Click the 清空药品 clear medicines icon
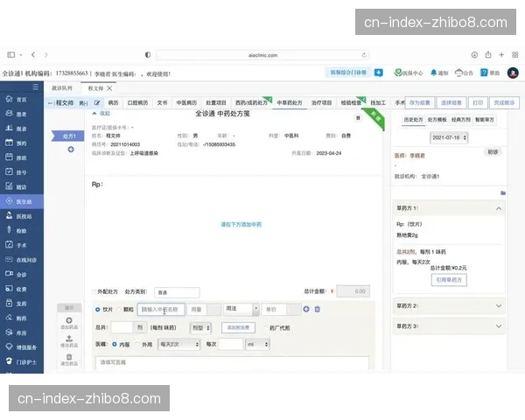This screenshot has width=525, height=420. [x=69, y=360]
